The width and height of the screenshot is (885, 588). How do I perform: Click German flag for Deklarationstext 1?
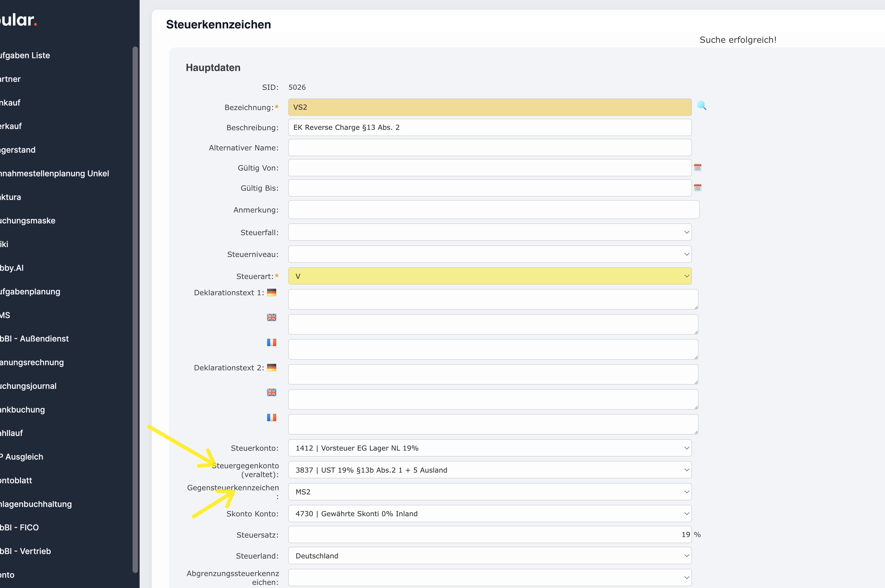click(271, 293)
